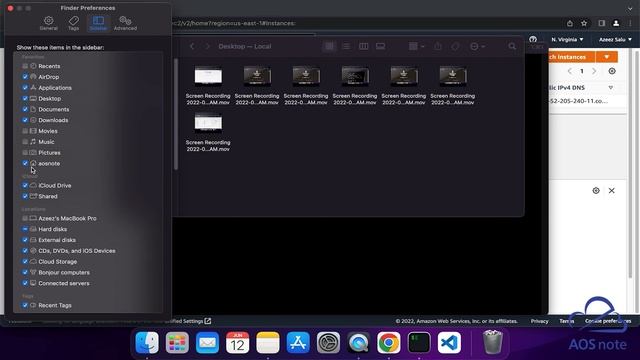
Task: Open the Tags tab in Finder Preferences
Action: coord(73,23)
